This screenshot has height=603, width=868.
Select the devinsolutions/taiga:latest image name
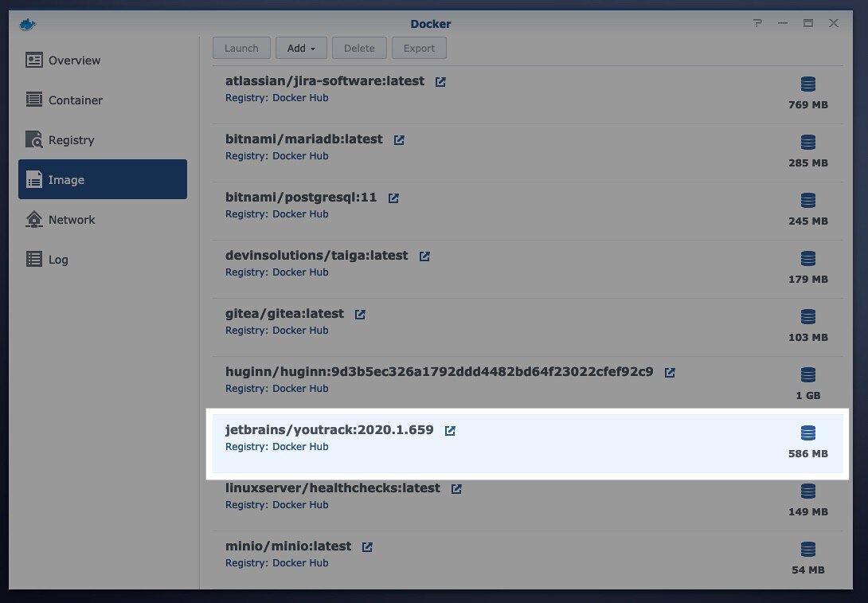point(317,255)
